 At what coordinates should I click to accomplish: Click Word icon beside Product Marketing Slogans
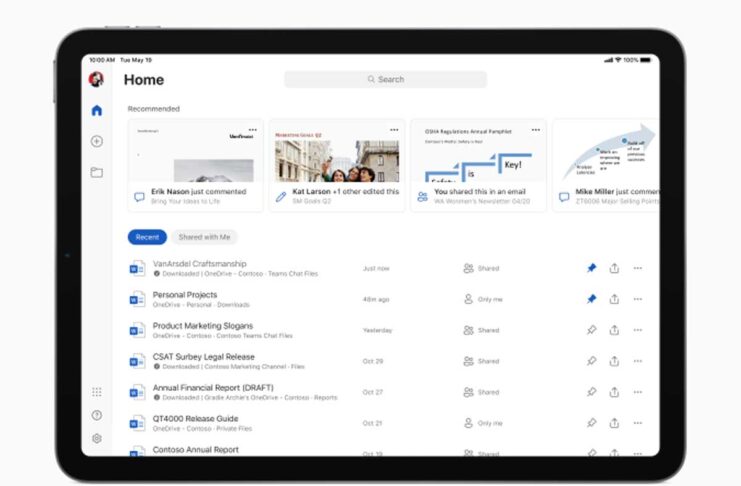(x=137, y=330)
